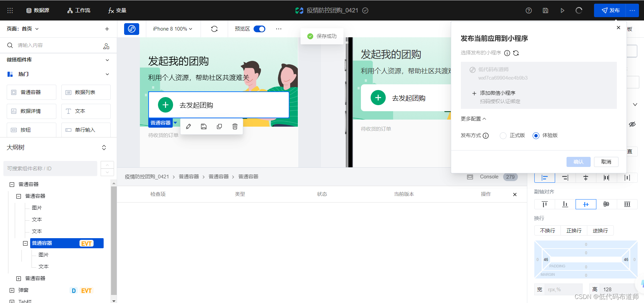This screenshot has height=303, width=644.
Task: Click the save-as-template icon on component toolbar
Action: [204, 126]
